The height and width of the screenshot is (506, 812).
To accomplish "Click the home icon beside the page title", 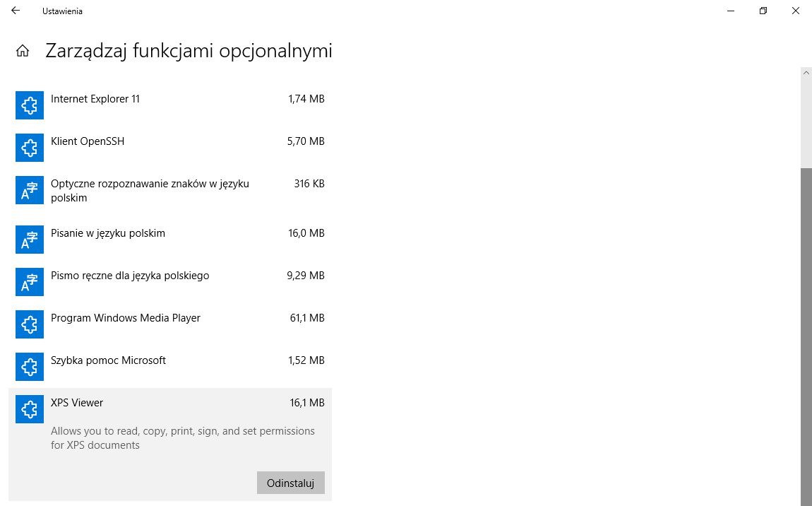I will [x=22, y=50].
